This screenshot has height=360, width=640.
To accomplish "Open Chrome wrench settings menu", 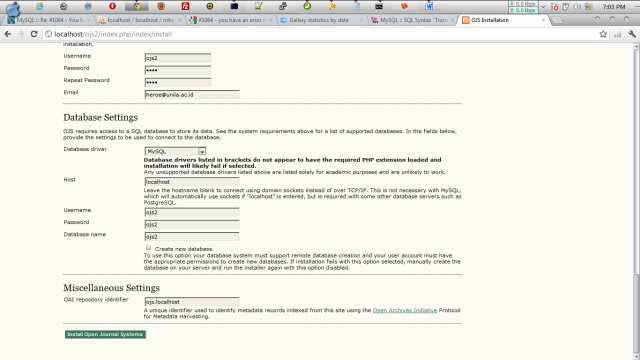I will click(632, 34).
